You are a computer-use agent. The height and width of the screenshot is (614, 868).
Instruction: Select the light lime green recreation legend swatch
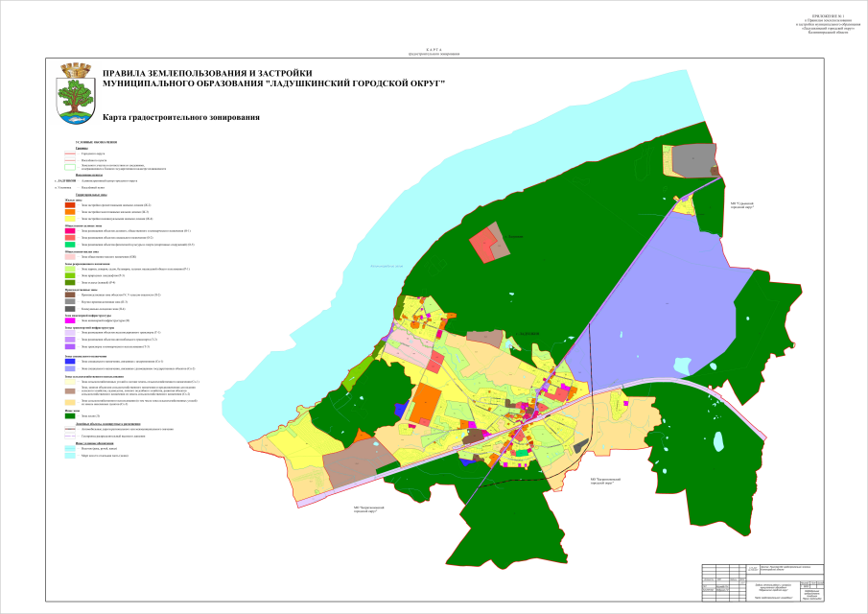click(70, 269)
